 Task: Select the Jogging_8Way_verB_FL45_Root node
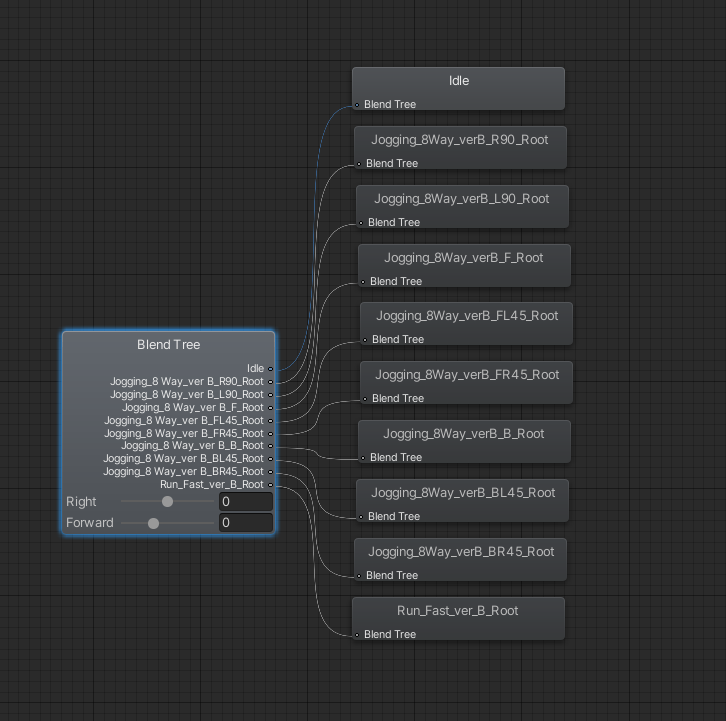point(466,323)
